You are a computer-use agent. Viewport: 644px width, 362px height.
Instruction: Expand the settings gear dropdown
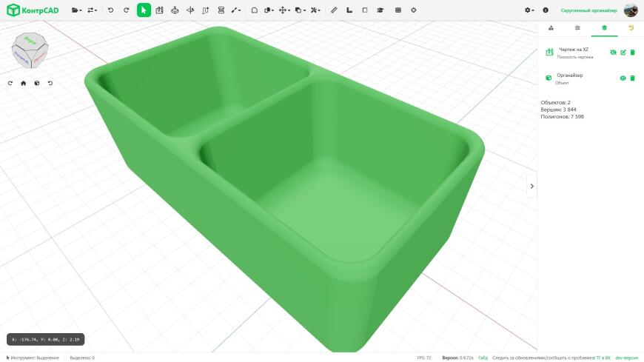(529, 10)
